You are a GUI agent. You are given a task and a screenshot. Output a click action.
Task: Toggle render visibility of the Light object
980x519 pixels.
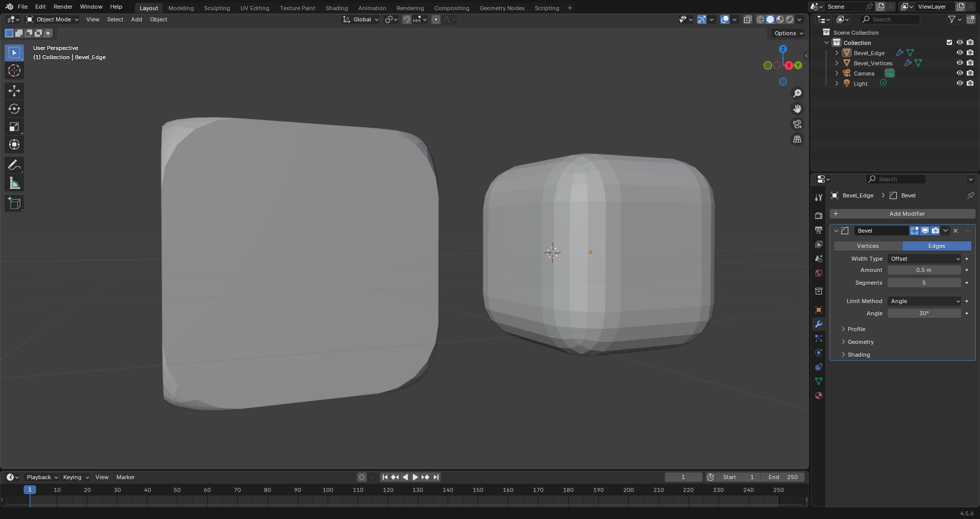[x=970, y=83]
